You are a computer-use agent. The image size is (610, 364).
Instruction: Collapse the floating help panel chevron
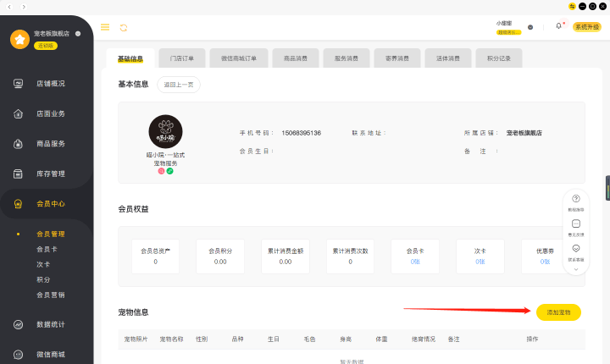point(576,269)
